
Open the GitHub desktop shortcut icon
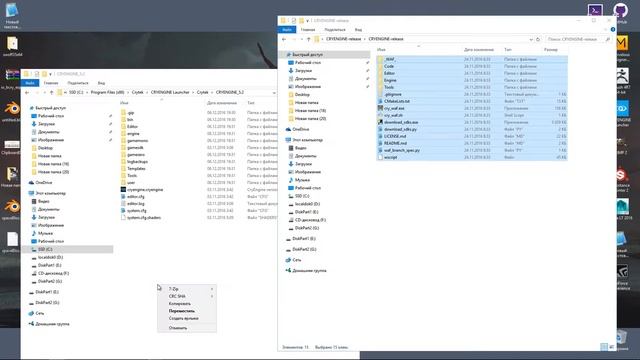pyautogui.click(x=621, y=12)
